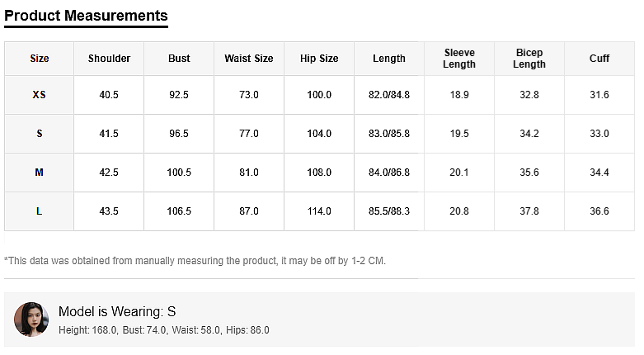
Task: Click the L length value 85.5/88.3
Action: [x=389, y=211]
